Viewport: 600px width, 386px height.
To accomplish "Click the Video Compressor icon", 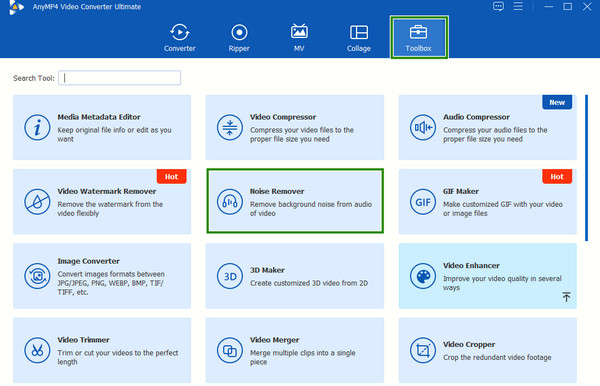I will (230, 127).
